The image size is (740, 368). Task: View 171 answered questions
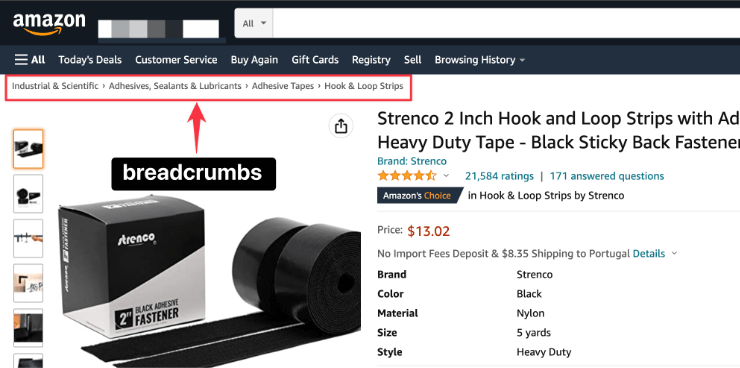point(607,176)
